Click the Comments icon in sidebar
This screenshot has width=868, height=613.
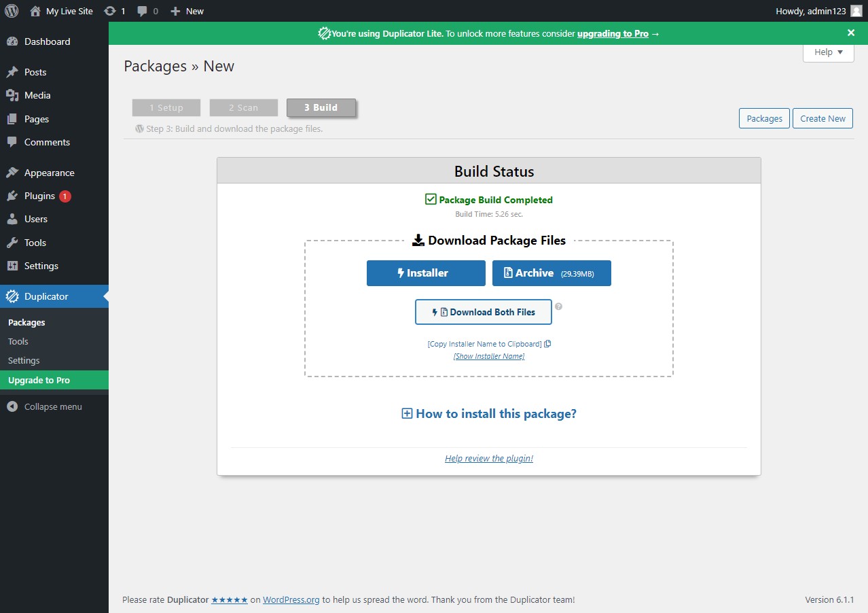12,142
